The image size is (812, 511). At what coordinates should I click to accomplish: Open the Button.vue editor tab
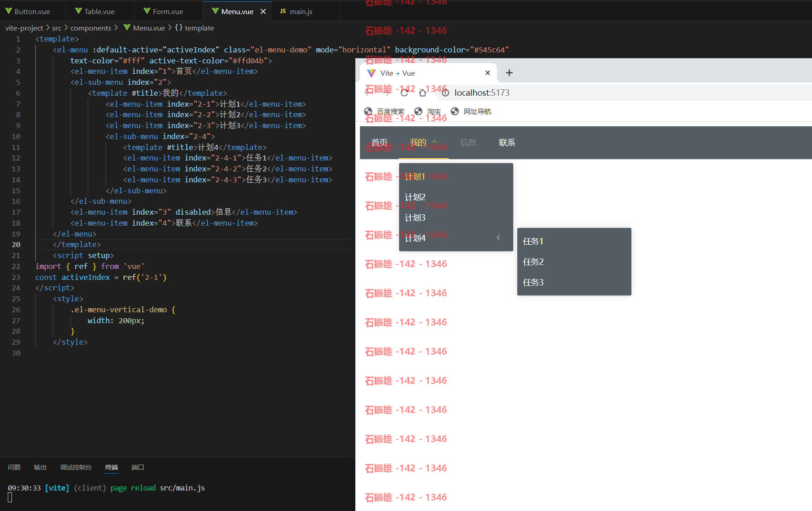coord(32,11)
